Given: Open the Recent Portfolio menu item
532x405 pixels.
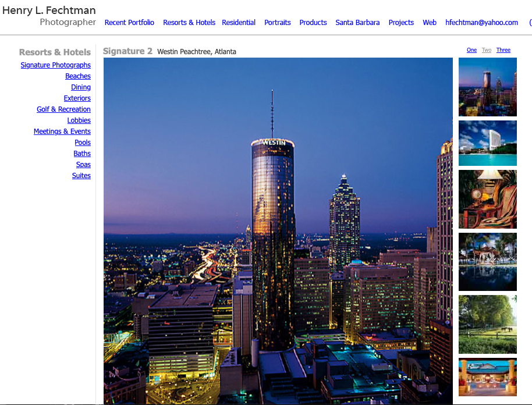Looking at the screenshot, I should coord(129,23).
